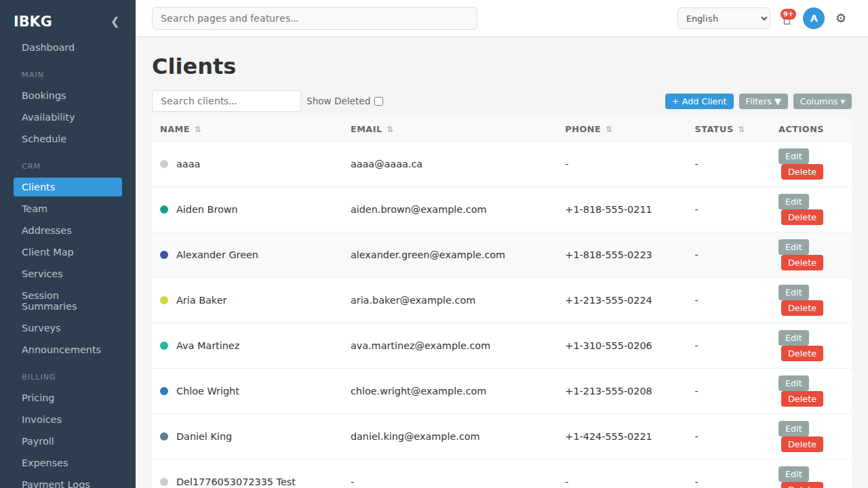Click the IBKG logo text
This screenshot has width=868, height=488.
point(33,21)
